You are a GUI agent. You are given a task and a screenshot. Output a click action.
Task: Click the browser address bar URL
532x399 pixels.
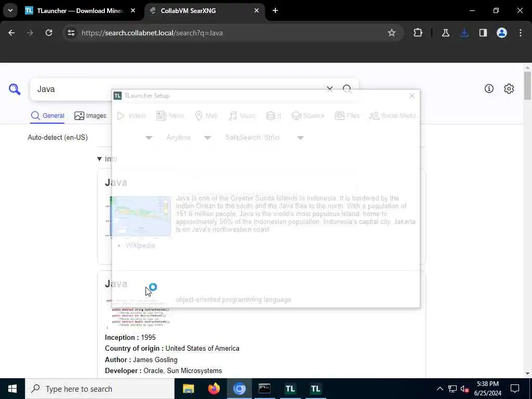point(152,33)
